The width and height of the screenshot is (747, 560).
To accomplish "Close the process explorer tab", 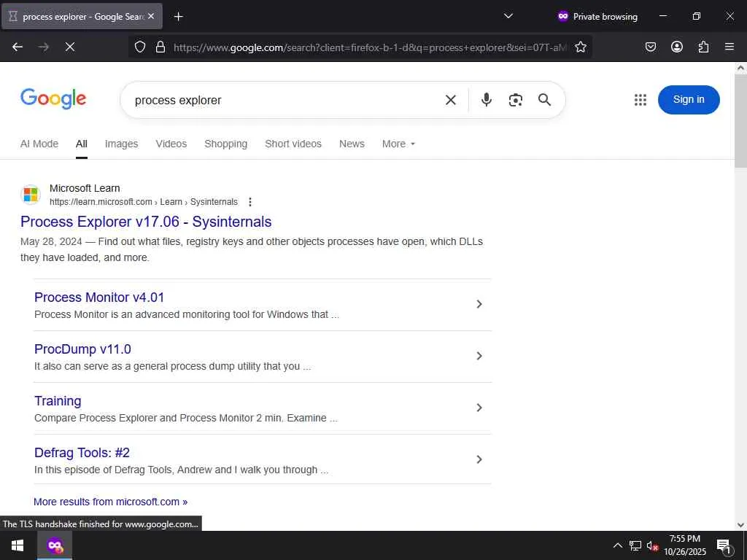I will pyautogui.click(x=151, y=16).
